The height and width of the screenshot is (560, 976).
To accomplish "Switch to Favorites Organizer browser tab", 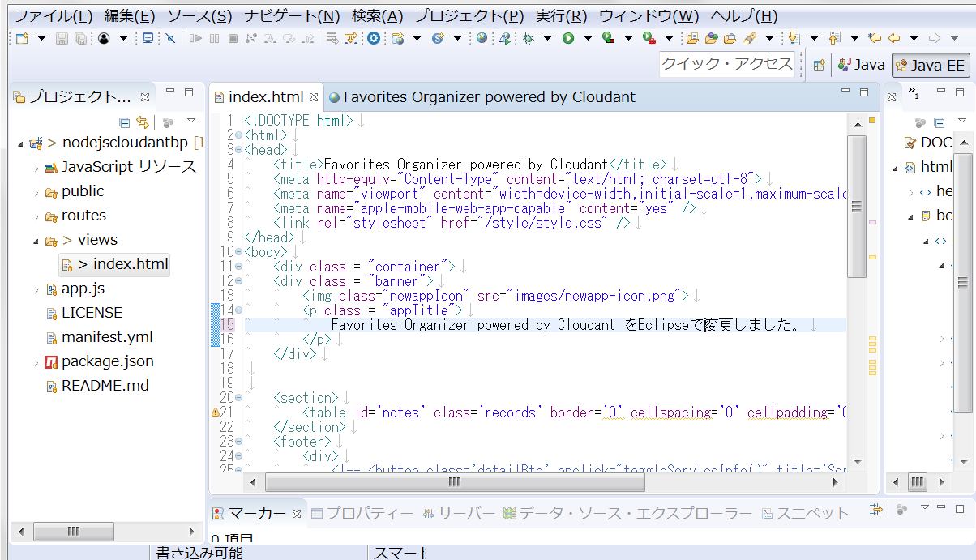I will [x=482, y=97].
